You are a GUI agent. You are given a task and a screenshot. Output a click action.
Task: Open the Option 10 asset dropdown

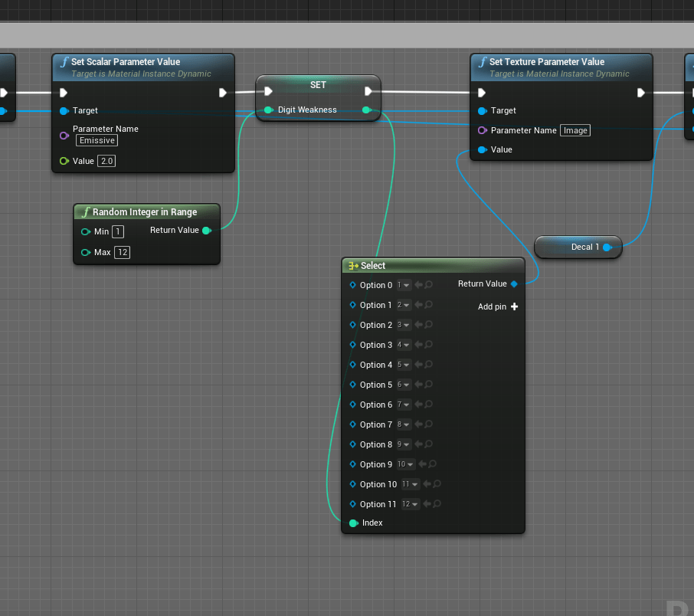pyautogui.click(x=411, y=484)
